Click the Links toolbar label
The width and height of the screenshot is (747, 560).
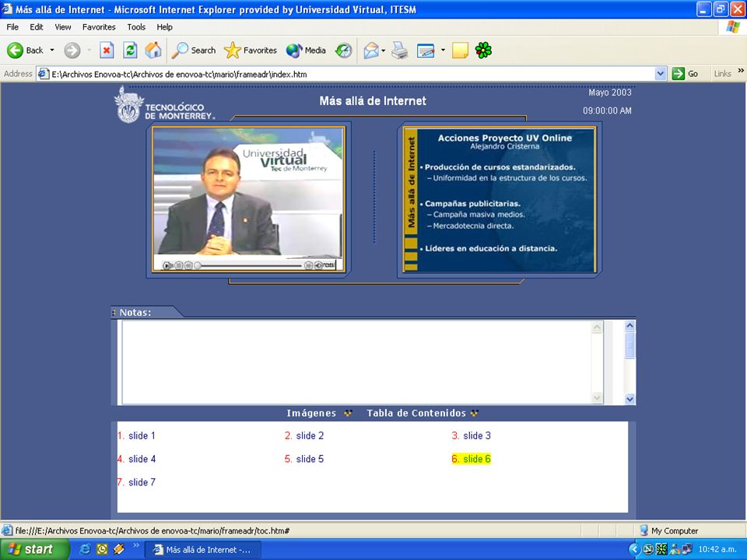click(x=722, y=74)
